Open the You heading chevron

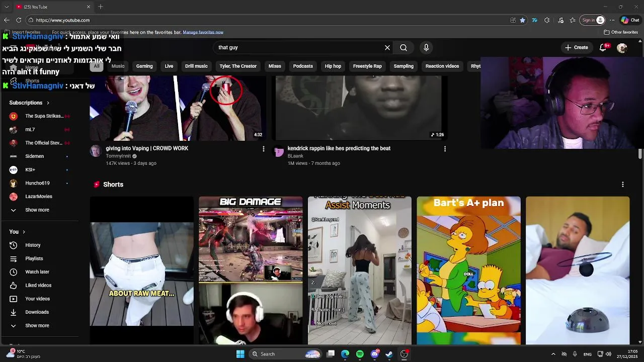pyautogui.click(x=24, y=232)
